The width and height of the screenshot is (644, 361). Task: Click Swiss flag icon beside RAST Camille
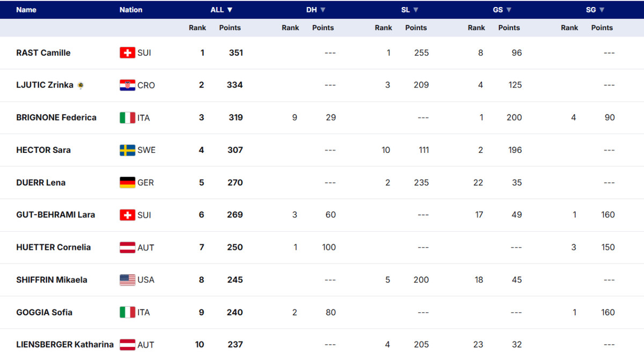click(127, 53)
